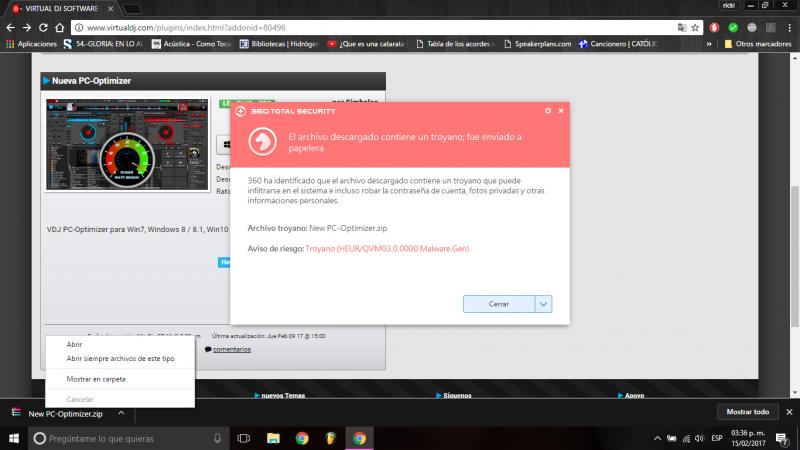Open the red extension icon in toolbar
Viewport: 800px width, 450px height.
[714, 28]
